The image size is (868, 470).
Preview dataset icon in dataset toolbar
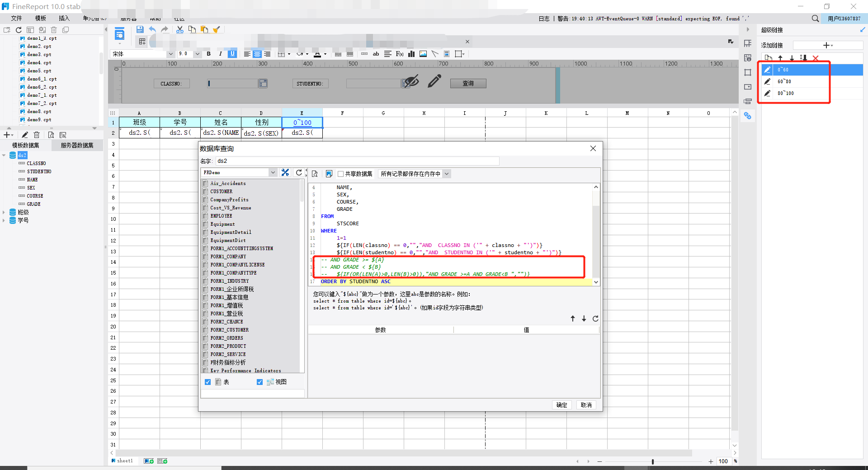pos(51,135)
